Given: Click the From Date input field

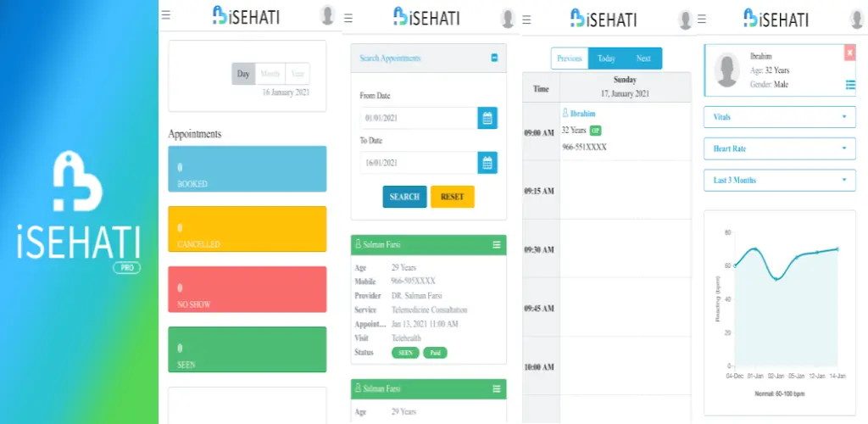Looking at the screenshot, I should click(x=419, y=118).
